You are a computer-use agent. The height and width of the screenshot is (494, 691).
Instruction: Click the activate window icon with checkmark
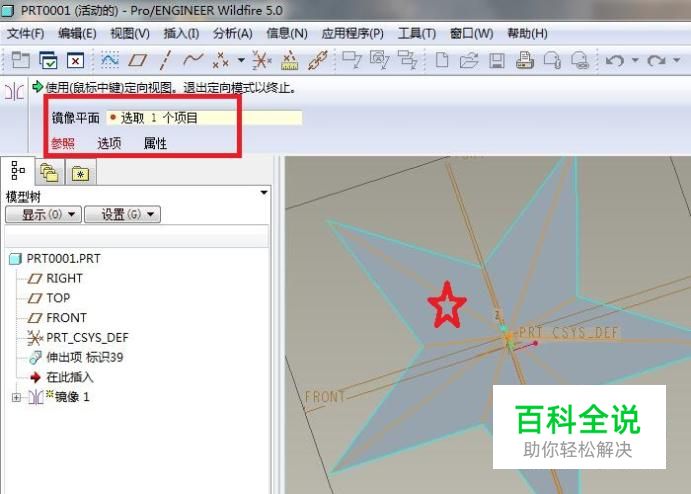click(48, 60)
